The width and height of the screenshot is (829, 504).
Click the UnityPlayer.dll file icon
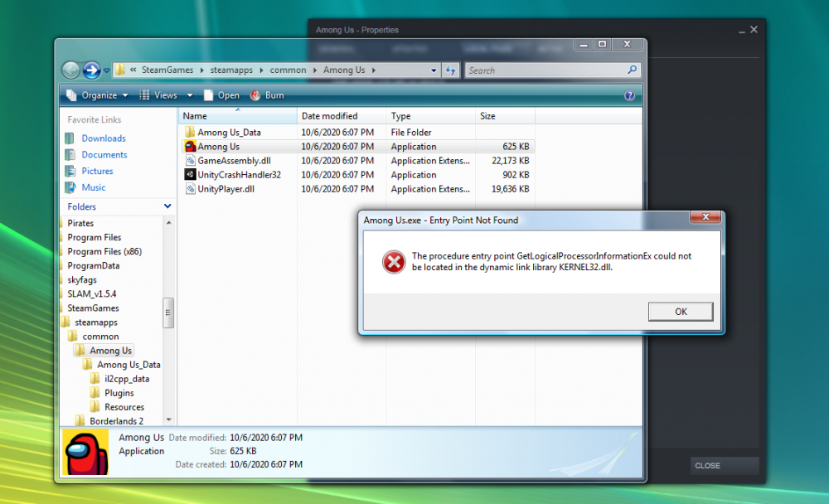tap(190, 189)
